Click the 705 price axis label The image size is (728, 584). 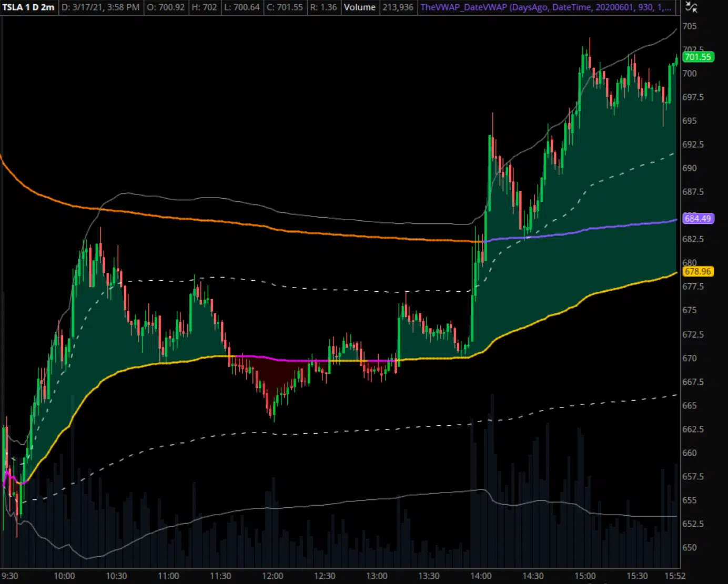(x=689, y=26)
